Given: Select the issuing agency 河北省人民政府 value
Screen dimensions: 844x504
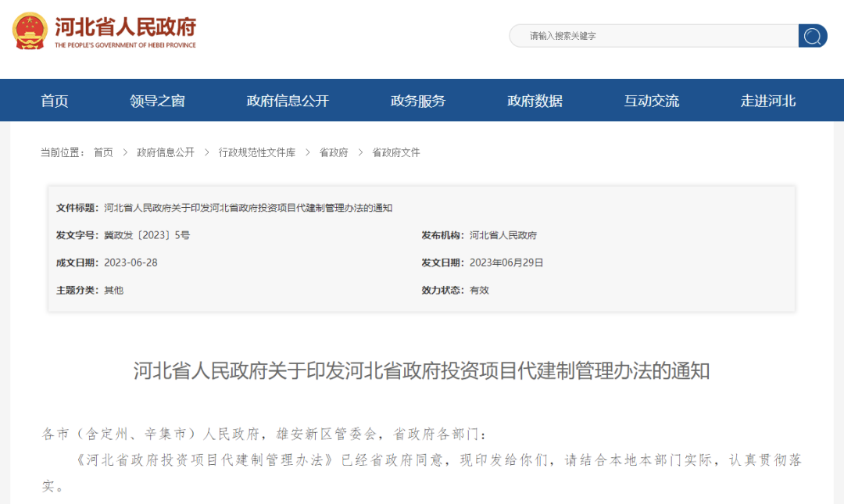Looking at the screenshot, I should pos(503,235).
